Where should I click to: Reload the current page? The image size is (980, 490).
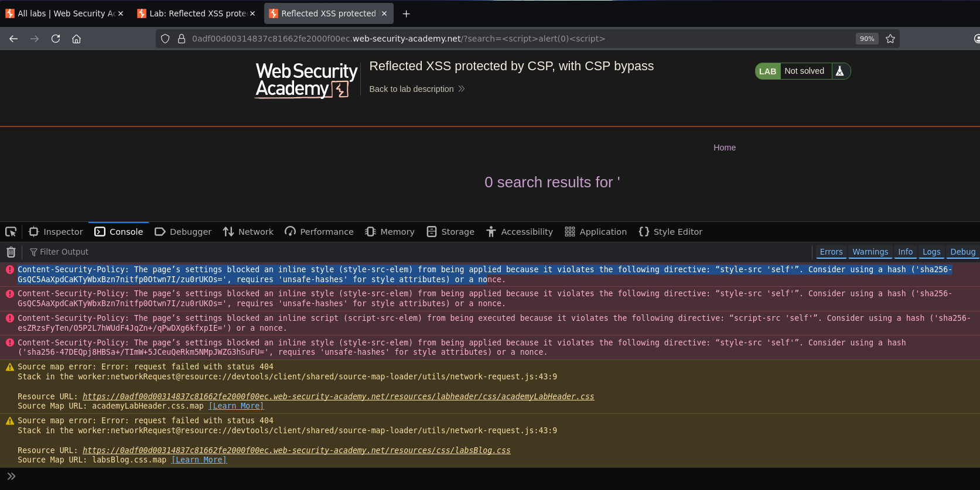point(56,39)
